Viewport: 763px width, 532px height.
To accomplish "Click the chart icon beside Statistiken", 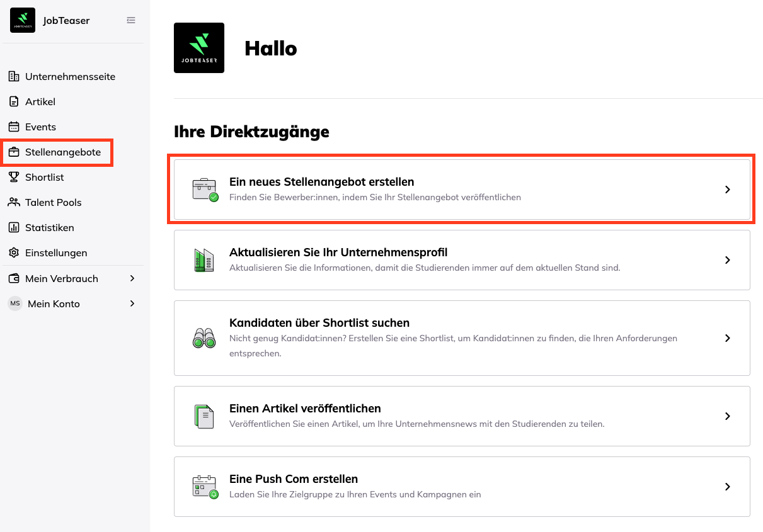I will click(14, 227).
